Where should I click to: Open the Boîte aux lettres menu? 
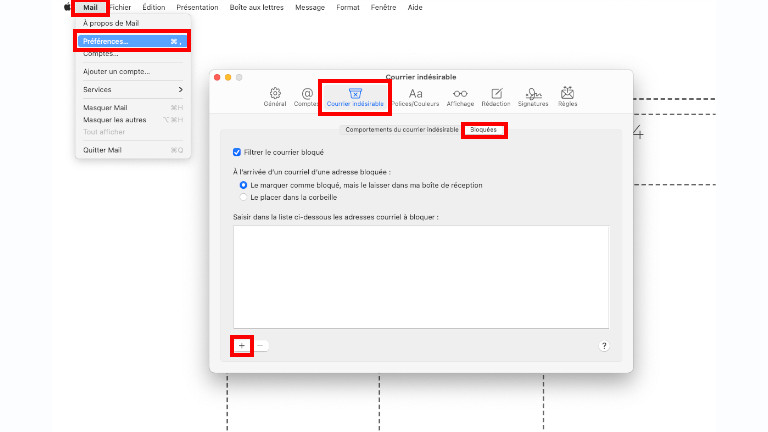click(257, 7)
